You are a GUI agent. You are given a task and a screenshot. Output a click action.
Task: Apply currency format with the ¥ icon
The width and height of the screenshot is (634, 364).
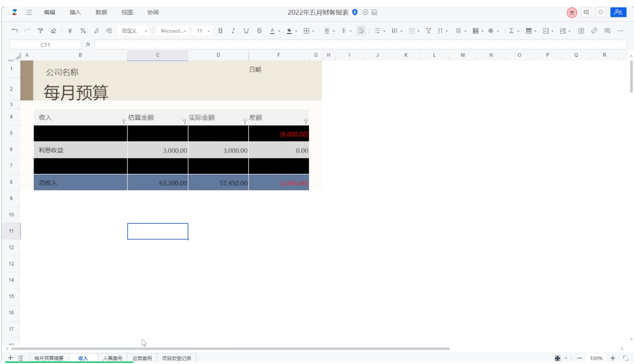click(70, 31)
